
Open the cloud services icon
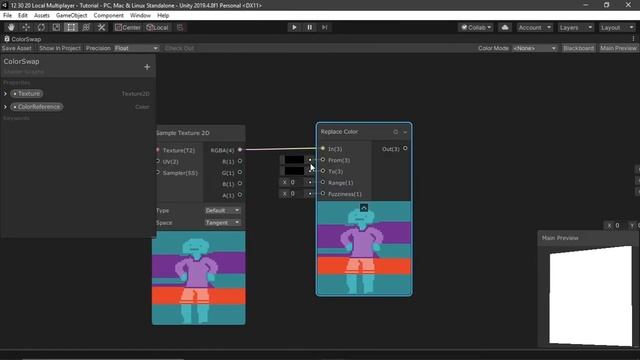click(505, 27)
